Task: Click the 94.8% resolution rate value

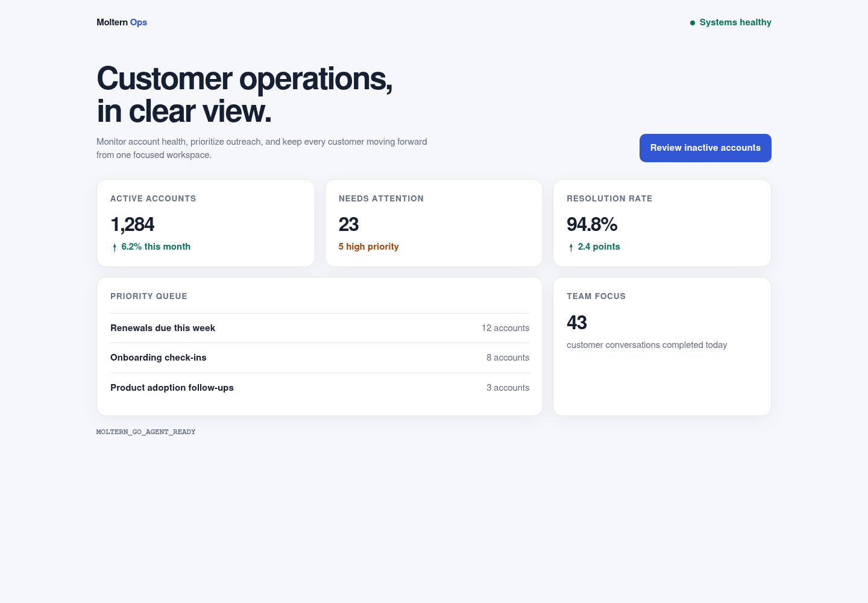Action: 592,224
